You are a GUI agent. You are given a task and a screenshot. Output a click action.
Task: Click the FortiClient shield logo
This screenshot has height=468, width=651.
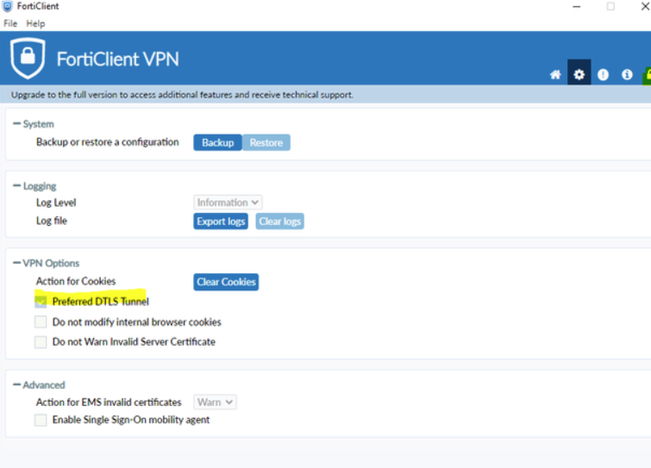click(x=28, y=58)
